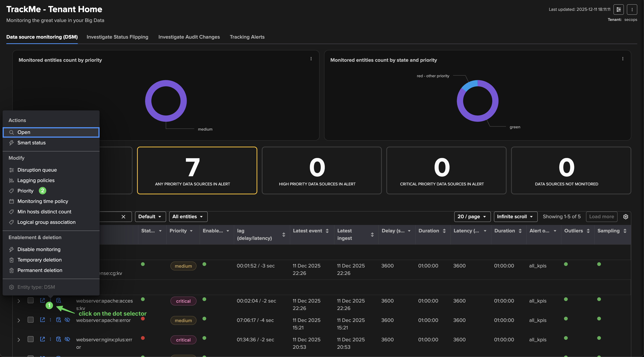Switch to Investigate Status Flipping tab
This screenshot has height=357, width=644.
[117, 37]
